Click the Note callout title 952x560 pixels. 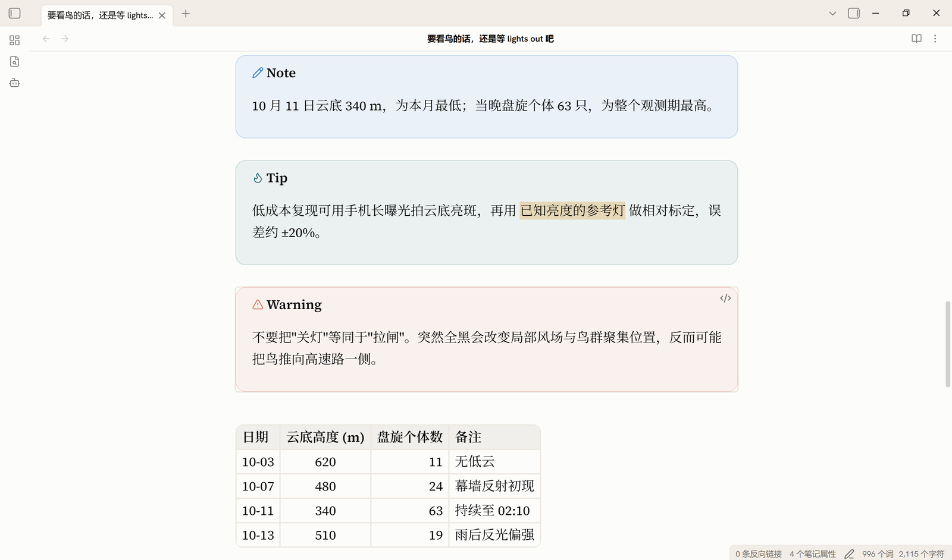281,73
